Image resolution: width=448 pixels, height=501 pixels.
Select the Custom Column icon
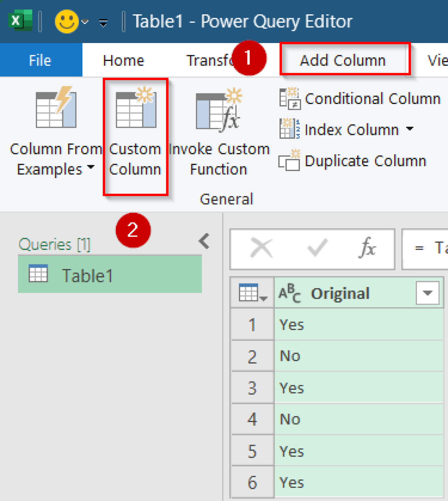click(x=135, y=109)
